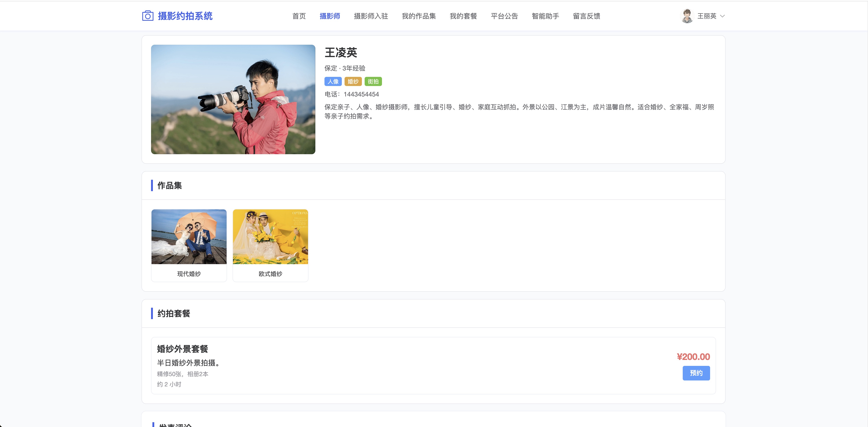Image resolution: width=868 pixels, height=427 pixels.
Task: Click the username 王丽英 text
Action: 707,16
